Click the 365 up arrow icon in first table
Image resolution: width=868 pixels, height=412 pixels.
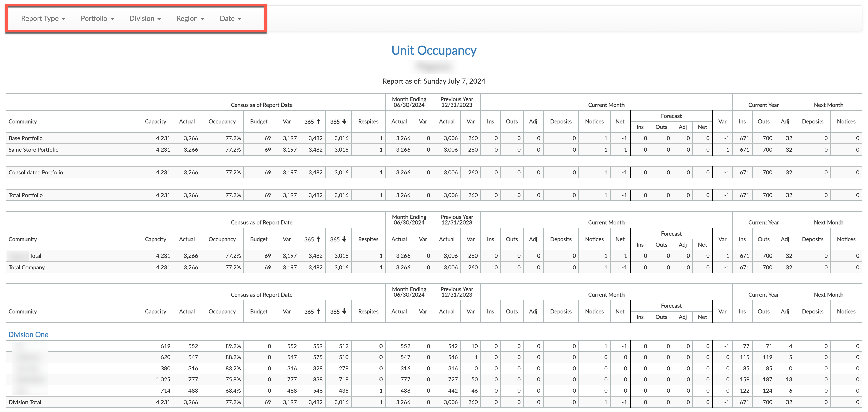pyautogui.click(x=318, y=121)
